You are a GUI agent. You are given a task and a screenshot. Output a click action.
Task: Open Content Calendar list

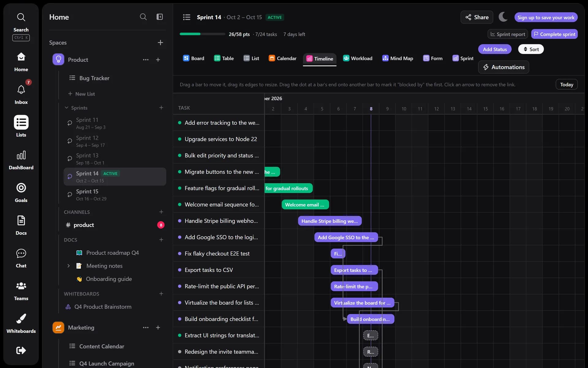click(102, 346)
